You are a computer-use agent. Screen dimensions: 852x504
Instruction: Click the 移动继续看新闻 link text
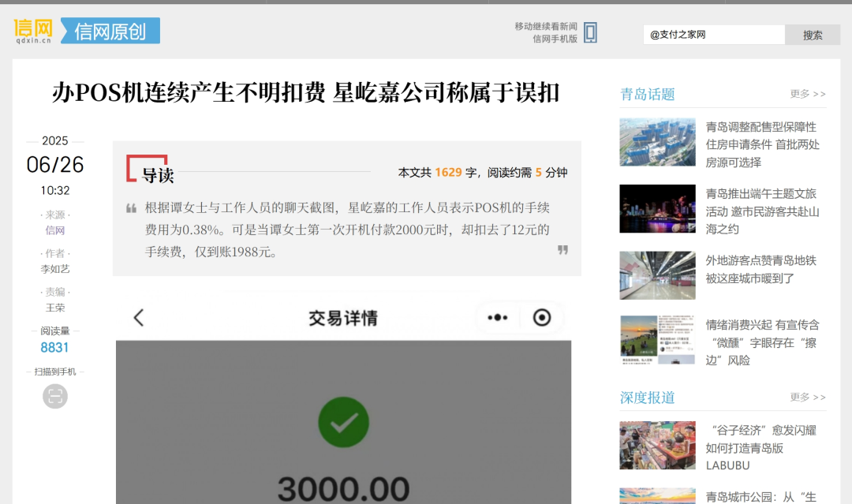tap(546, 27)
